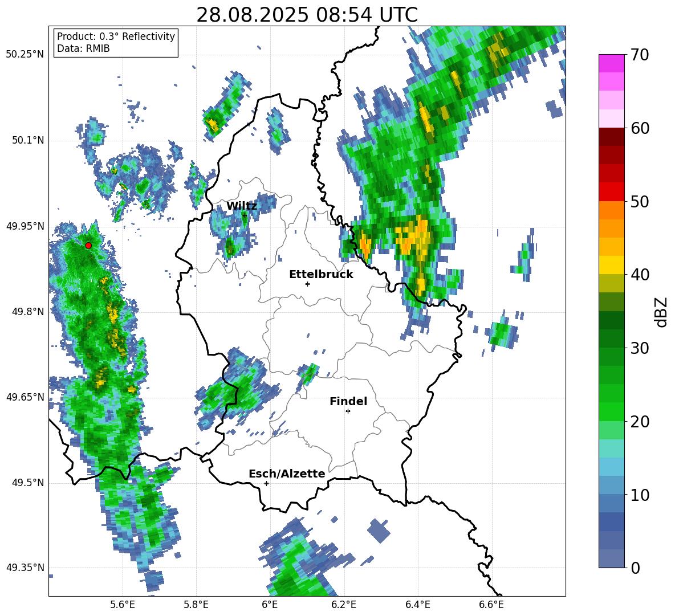Click the orange colorbar segment just below 50
675x616 pixels.
pos(611,210)
